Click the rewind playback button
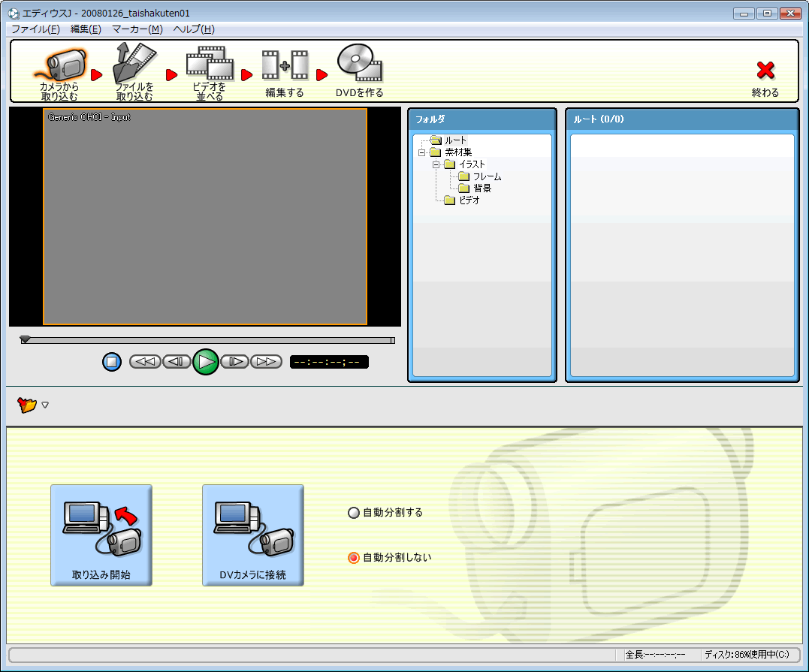Viewport: 809px width, 672px height. [145, 362]
